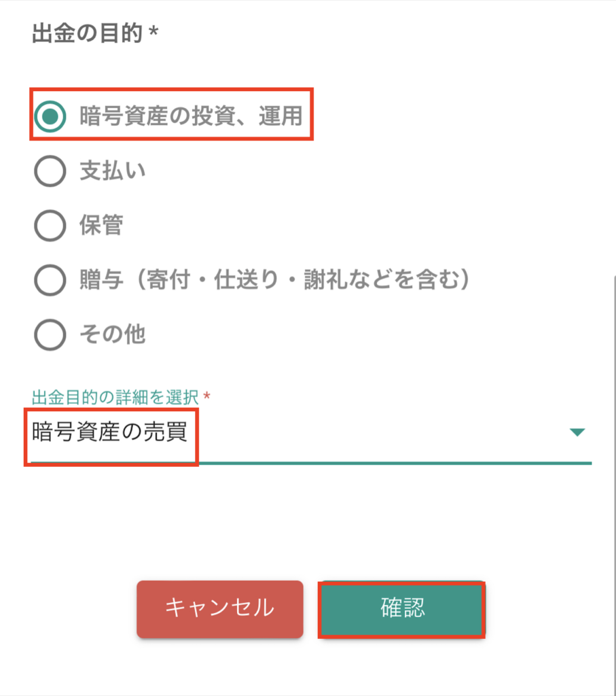
Task: Choose the 贈与（寄付・仕送り・謝礼などを含む） option
Action: tap(49, 280)
